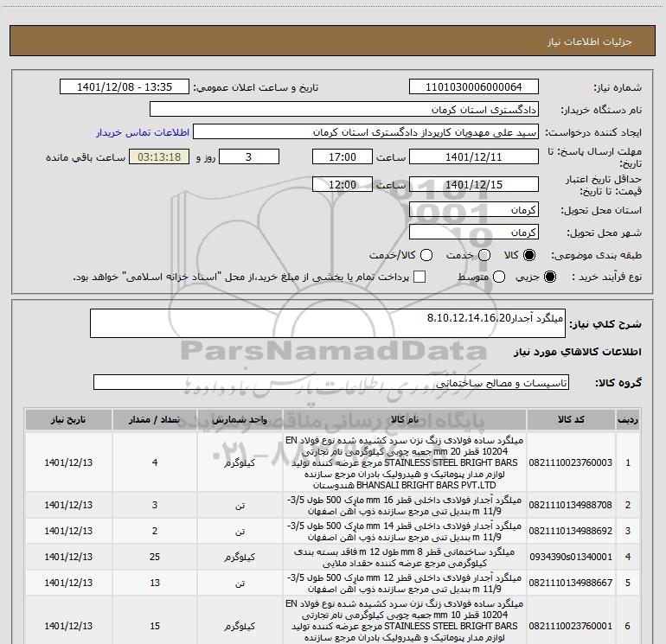Click the delivery city field کرمان
666x644 pixels.
(x=474, y=233)
